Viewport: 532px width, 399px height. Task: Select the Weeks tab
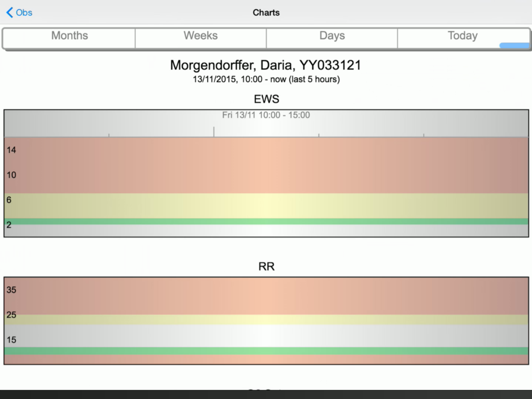click(x=200, y=36)
